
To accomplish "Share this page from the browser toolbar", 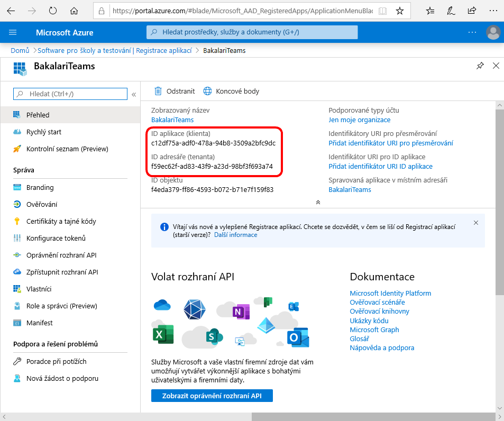I will point(472,11).
